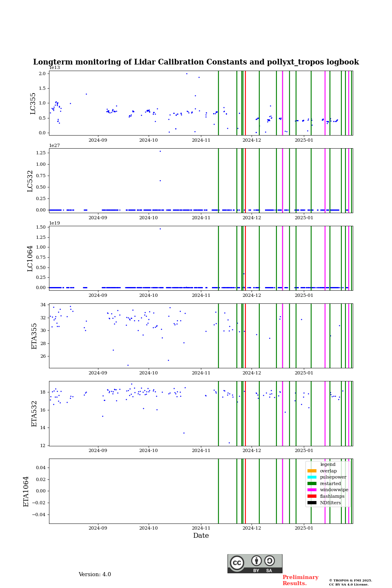The width and height of the screenshot is (392, 588).
Task: Click the Creative Commons CC circle icon
Action: click(237, 563)
